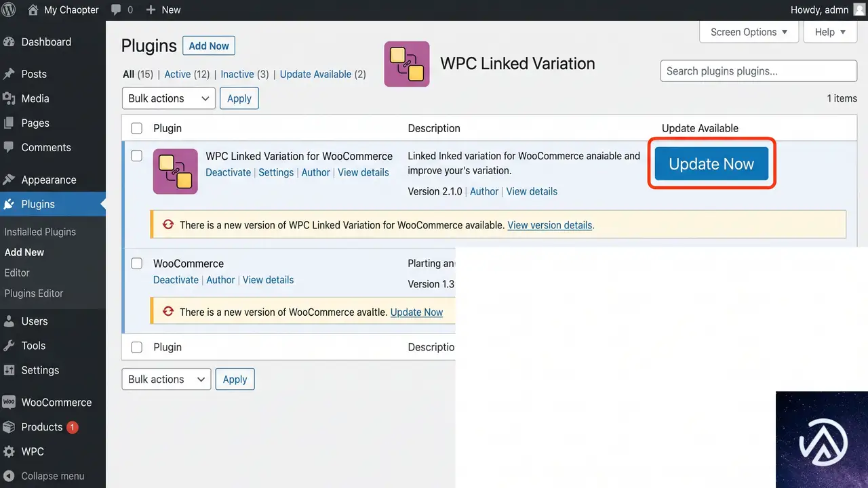Select the WPC Linked Variation plugin checkbox
The width and height of the screenshot is (868, 488).
tap(137, 156)
